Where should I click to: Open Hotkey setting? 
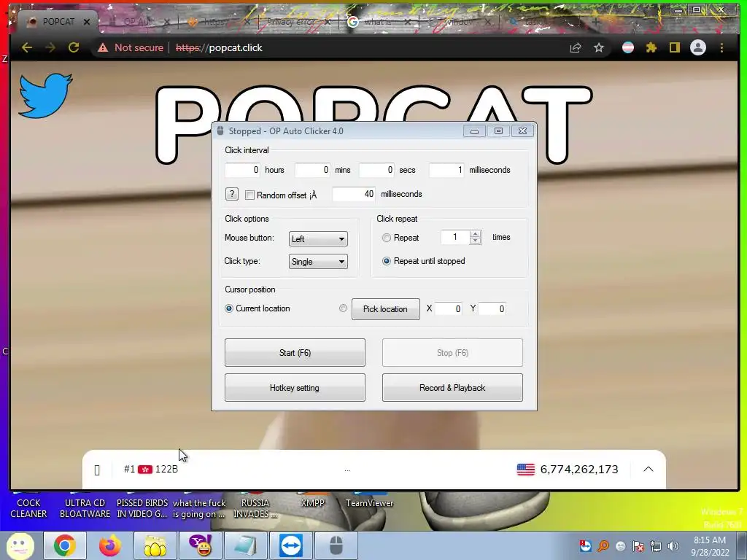(295, 388)
